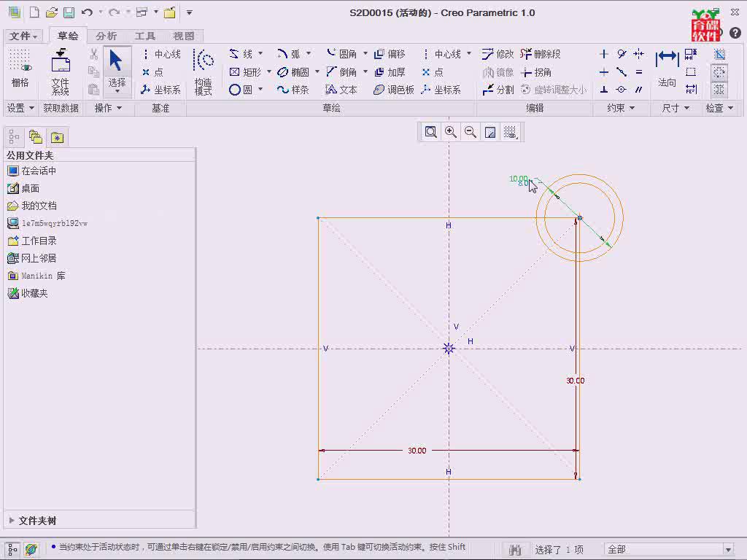Create a new file from the quick access toolbar

34,13
